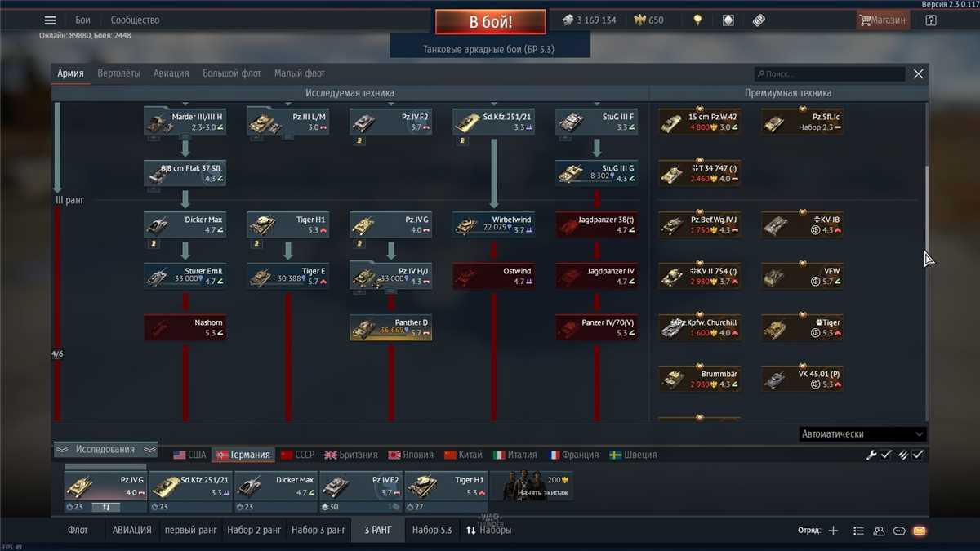Click the red В бой! button
The image size is (980, 551).
click(490, 21)
